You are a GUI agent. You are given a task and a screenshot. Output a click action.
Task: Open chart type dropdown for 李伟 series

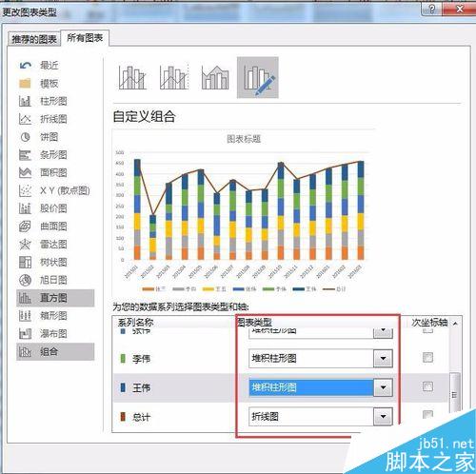coord(383,359)
